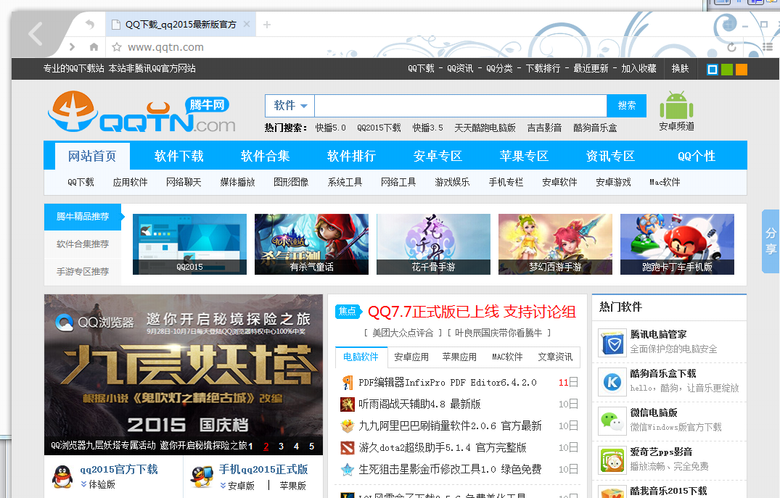
Task: Open 微信电脑版 WeChat icon
Action: coord(612,421)
